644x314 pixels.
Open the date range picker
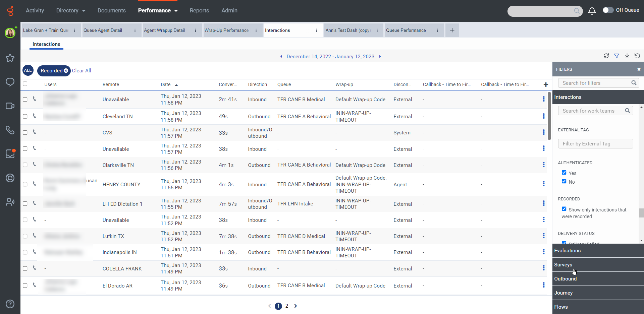(x=330, y=57)
